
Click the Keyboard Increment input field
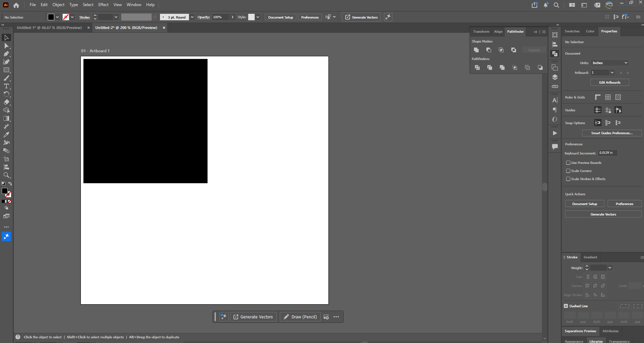pyautogui.click(x=607, y=153)
